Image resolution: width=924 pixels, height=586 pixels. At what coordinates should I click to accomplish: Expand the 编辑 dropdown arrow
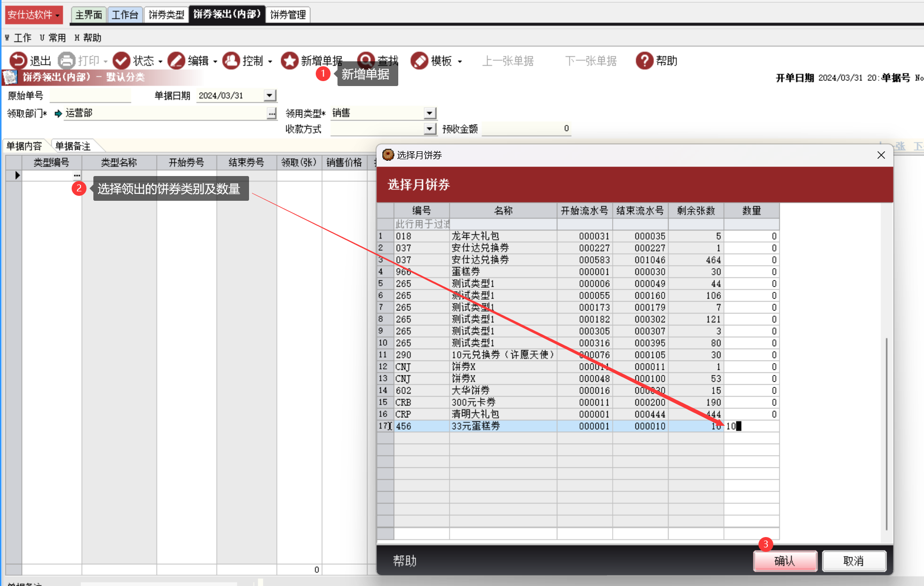coord(215,61)
